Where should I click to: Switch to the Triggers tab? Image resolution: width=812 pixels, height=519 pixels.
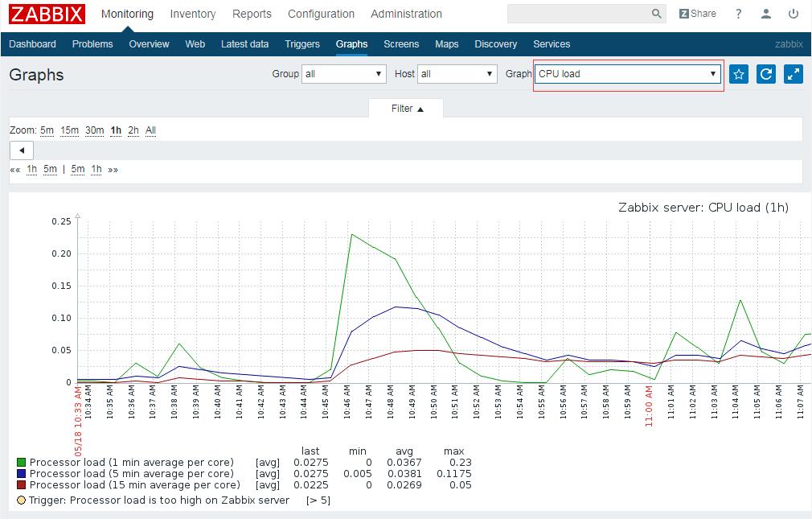(301, 44)
